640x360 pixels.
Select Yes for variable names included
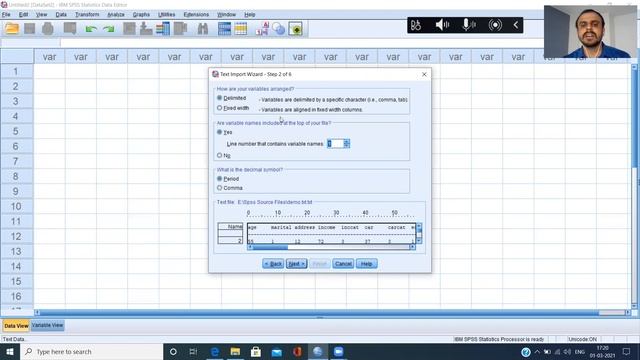(220, 132)
